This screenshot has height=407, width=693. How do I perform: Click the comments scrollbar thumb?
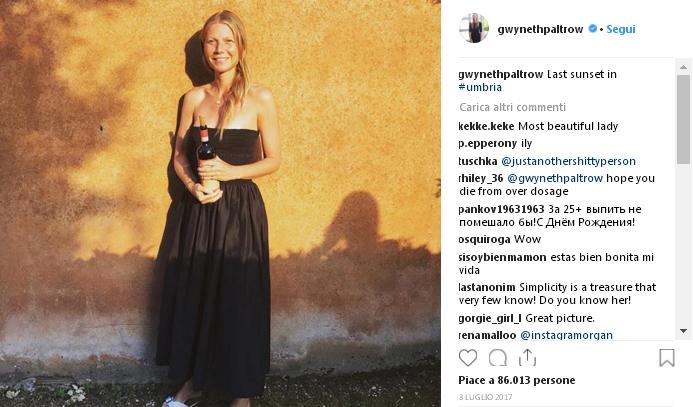(x=683, y=119)
